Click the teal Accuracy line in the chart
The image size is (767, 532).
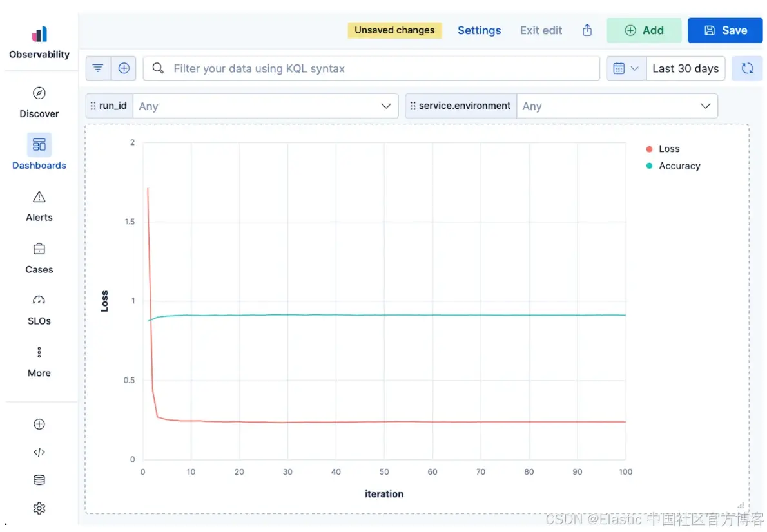pos(384,315)
